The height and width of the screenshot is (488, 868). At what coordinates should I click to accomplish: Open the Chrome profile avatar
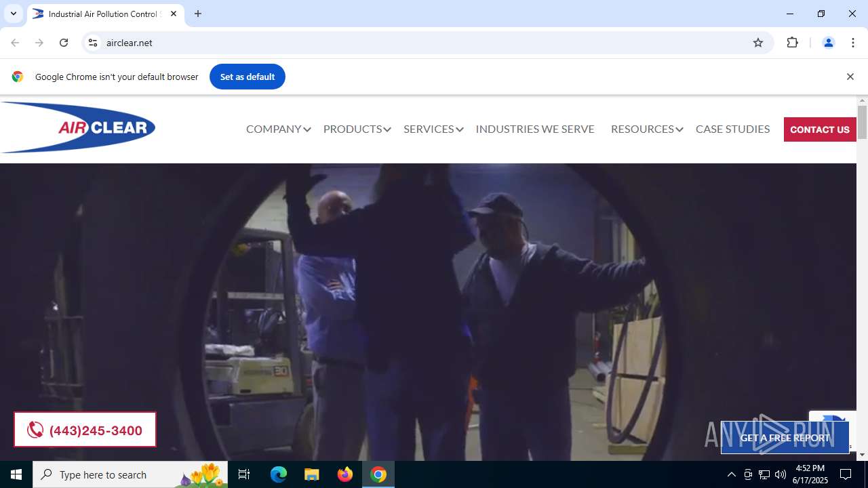828,43
